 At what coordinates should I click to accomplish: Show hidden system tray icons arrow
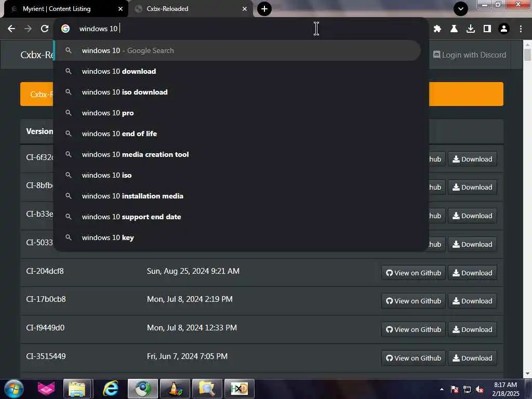(442, 389)
